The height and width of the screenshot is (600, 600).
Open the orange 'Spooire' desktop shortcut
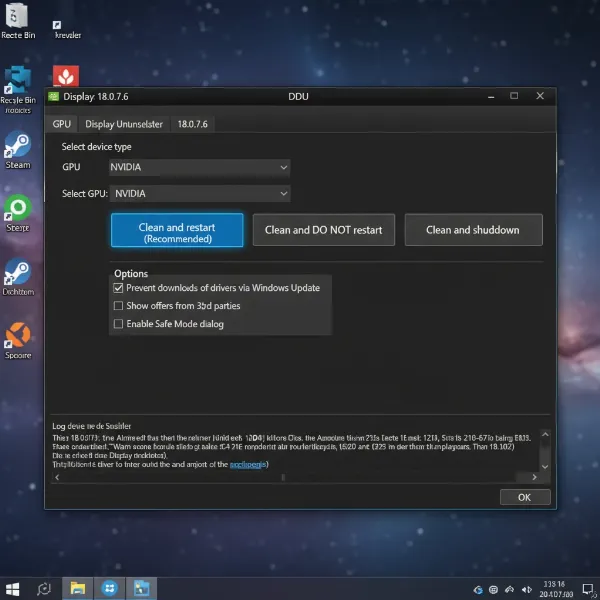coord(18,341)
